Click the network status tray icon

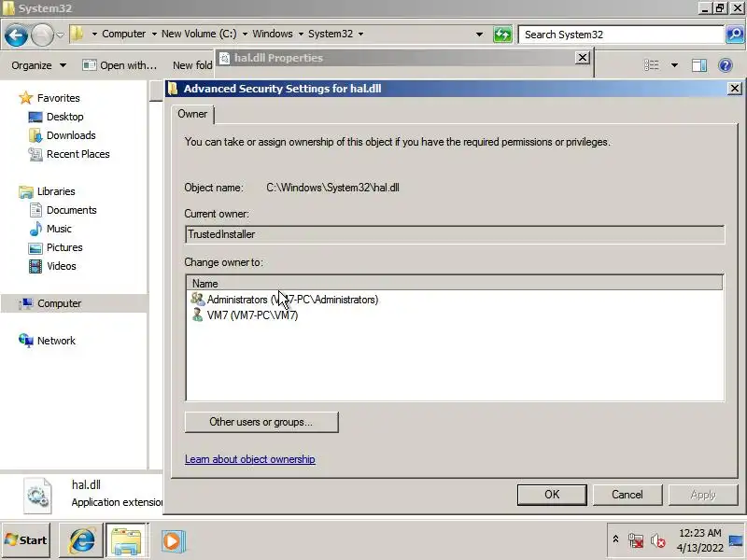click(636, 540)
